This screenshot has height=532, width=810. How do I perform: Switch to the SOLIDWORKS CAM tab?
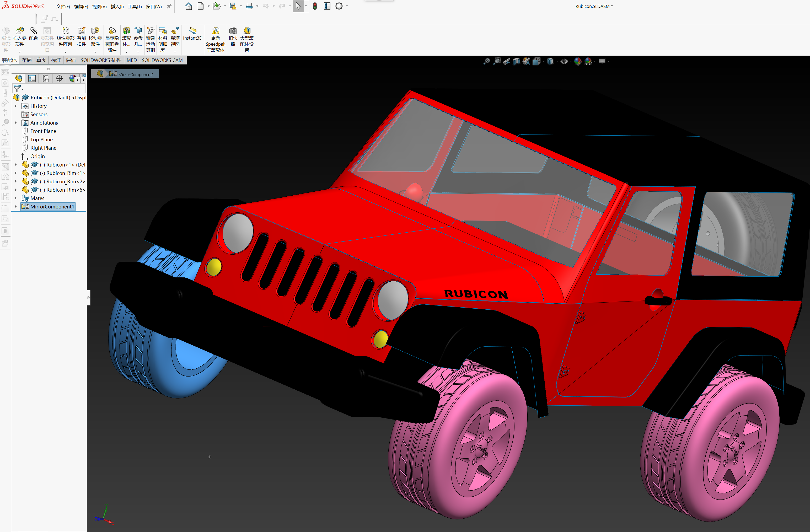click(x=162, y=60)
